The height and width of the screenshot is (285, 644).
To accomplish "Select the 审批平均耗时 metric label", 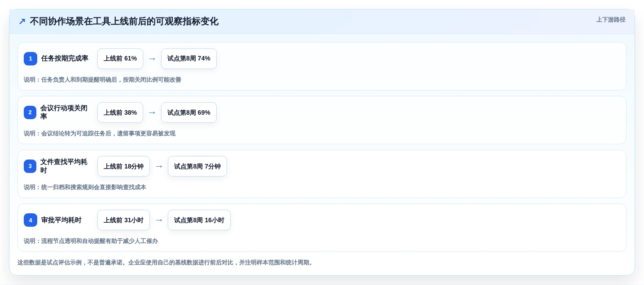I will point(61,220).
